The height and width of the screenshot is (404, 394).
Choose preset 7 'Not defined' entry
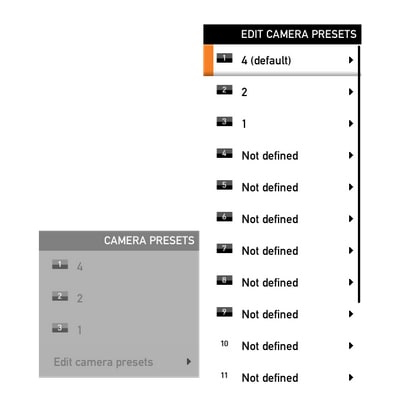coord(282,251)
